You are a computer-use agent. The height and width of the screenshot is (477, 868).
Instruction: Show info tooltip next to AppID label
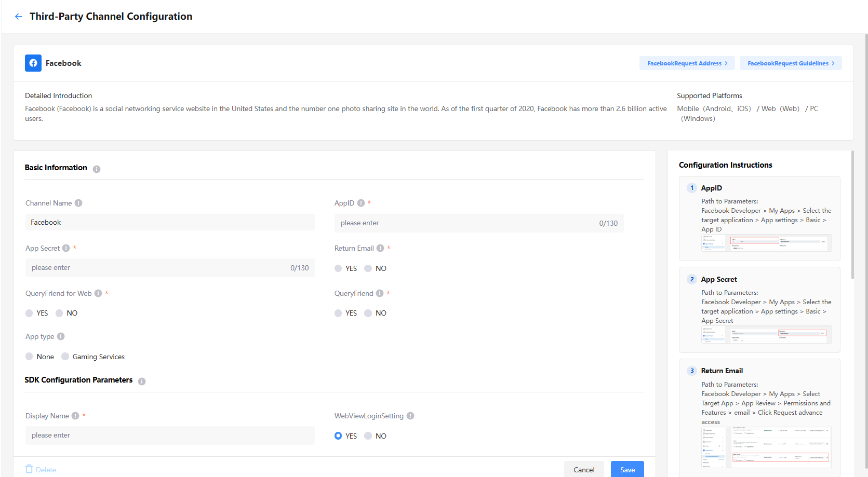tap(361, 203)
